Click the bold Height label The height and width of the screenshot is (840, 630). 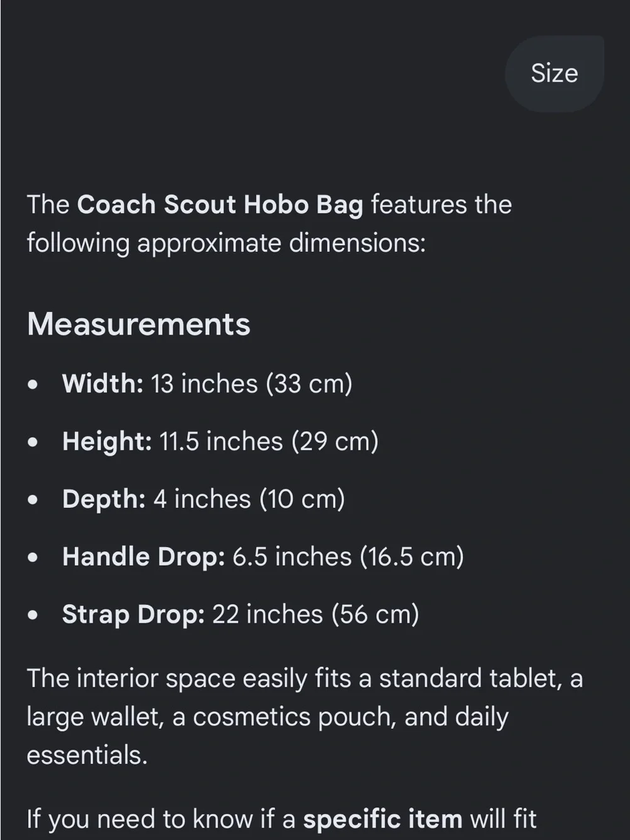[x=107, y=441]
